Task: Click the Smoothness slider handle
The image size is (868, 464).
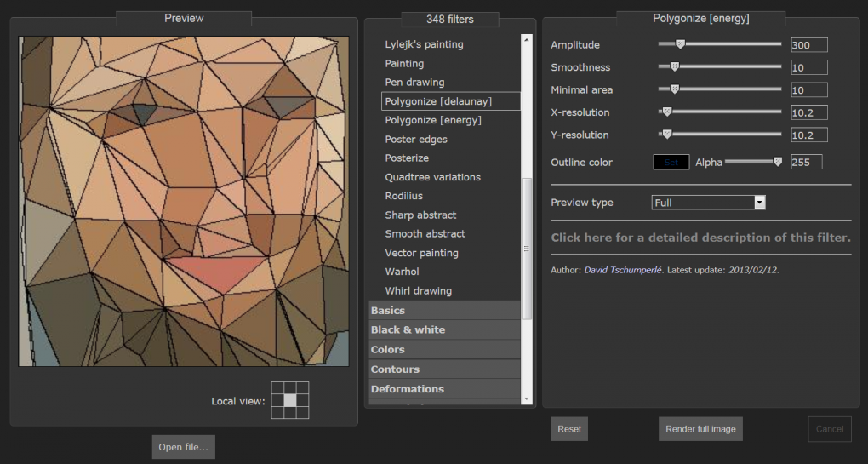Action: tap(674, 66)
